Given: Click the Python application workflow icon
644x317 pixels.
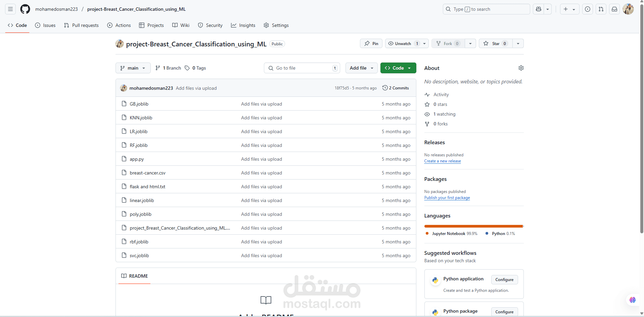Looking at the screenshot, I should tap(435, 280).
